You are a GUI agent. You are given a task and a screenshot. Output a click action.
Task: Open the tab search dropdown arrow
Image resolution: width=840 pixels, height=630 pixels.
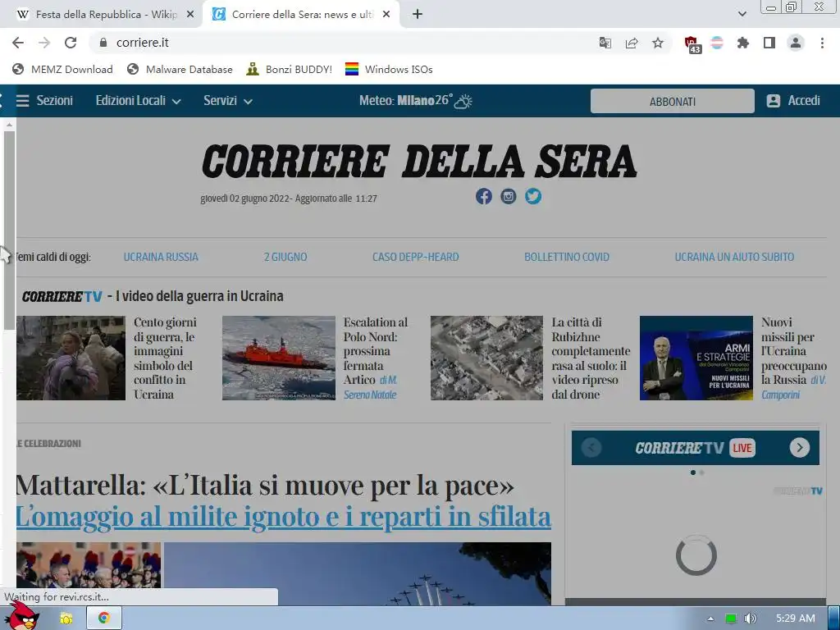742,15
